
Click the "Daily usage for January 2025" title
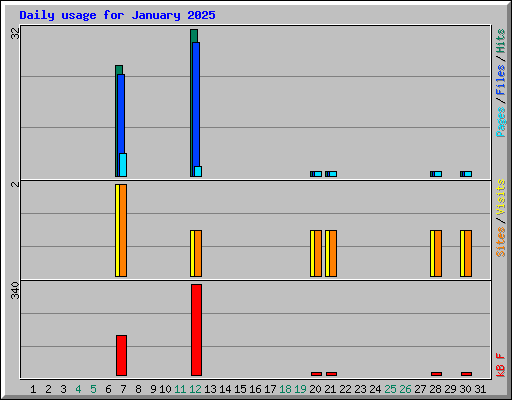click(x=117, y=15)
